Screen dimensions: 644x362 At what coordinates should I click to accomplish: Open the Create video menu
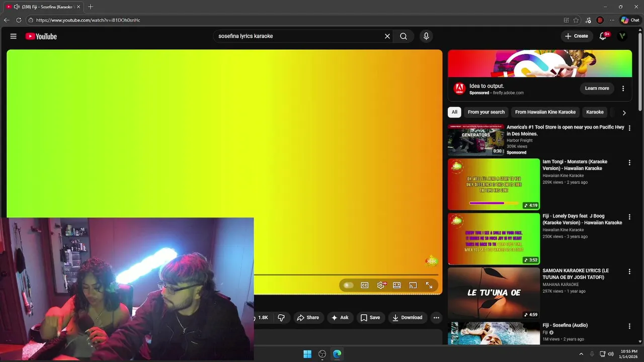click(x=576, y=36)
